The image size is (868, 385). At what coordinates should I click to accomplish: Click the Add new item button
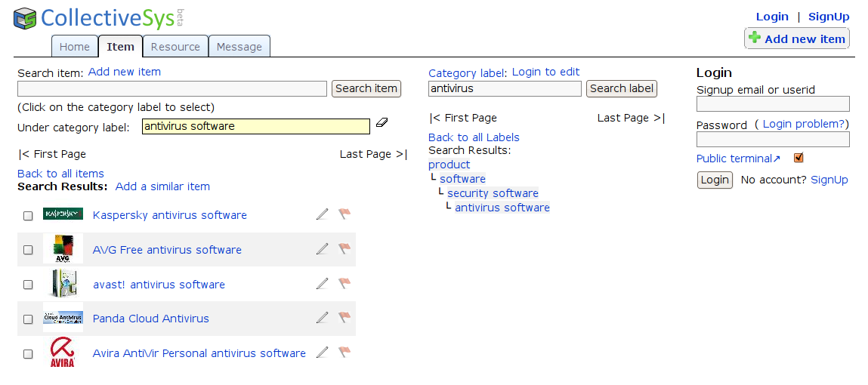(x=796, y=38)
